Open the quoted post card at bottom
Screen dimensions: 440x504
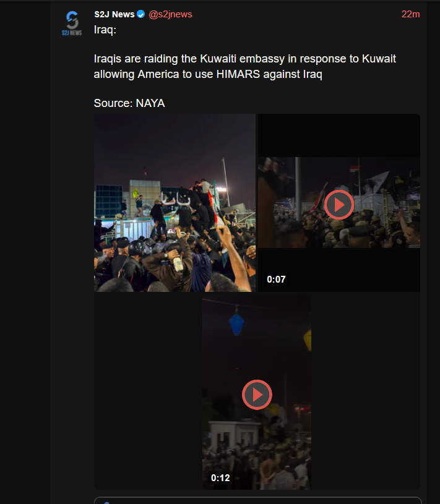click(x=257, y=500)
